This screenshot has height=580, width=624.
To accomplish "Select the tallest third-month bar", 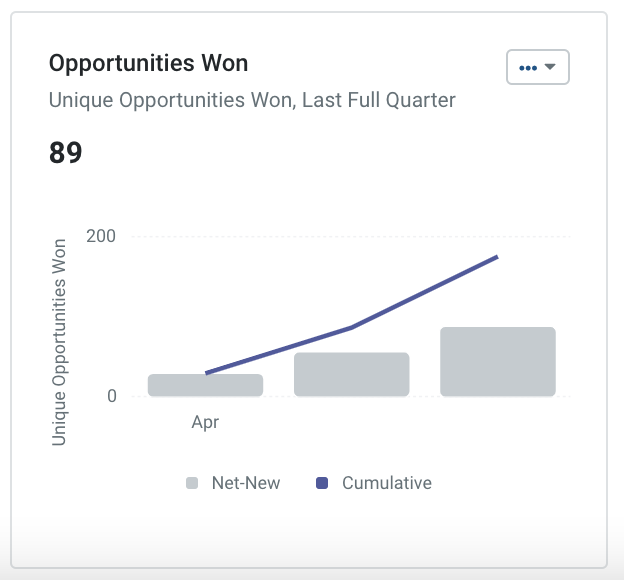I will coord(498,361).
